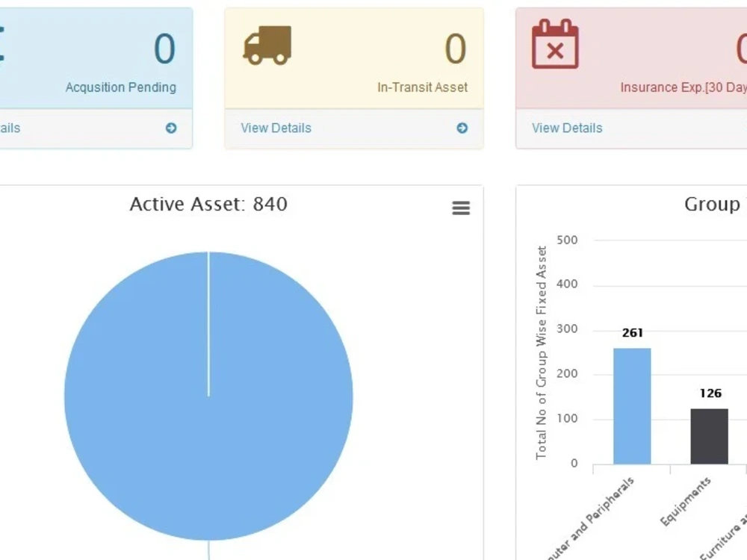Click the Total No of Group Wise Fixed Asset axis title
The image size is (747, 560).
541,352
